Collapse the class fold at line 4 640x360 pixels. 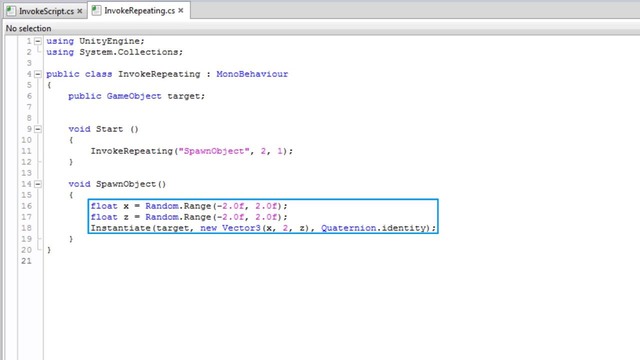point(38,74)
